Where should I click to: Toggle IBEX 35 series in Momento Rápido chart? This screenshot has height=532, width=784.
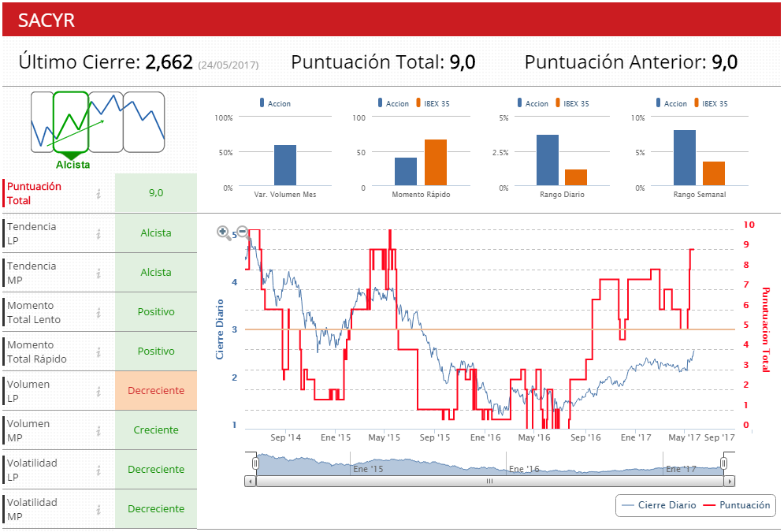pyautogui.click(x=433, y=103)
